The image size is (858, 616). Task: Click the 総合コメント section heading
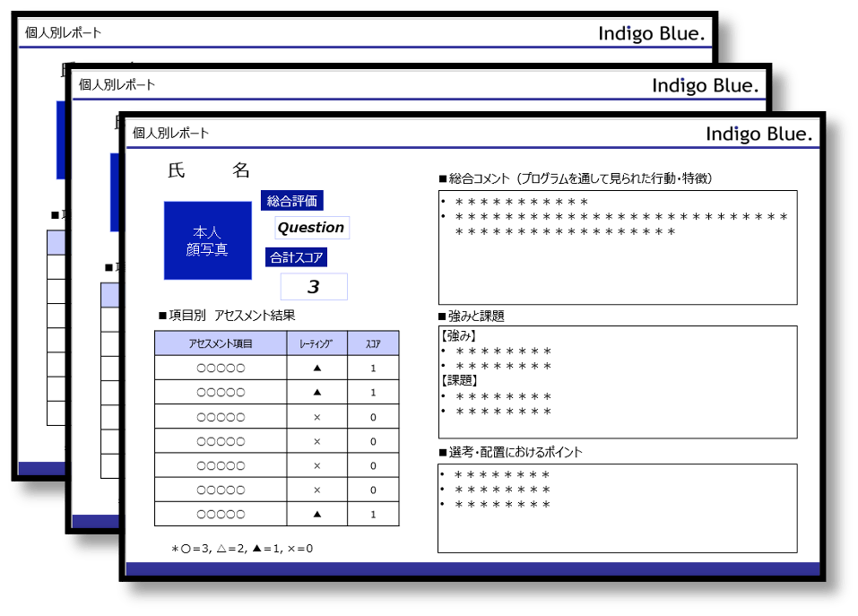(x=576, y=178)
